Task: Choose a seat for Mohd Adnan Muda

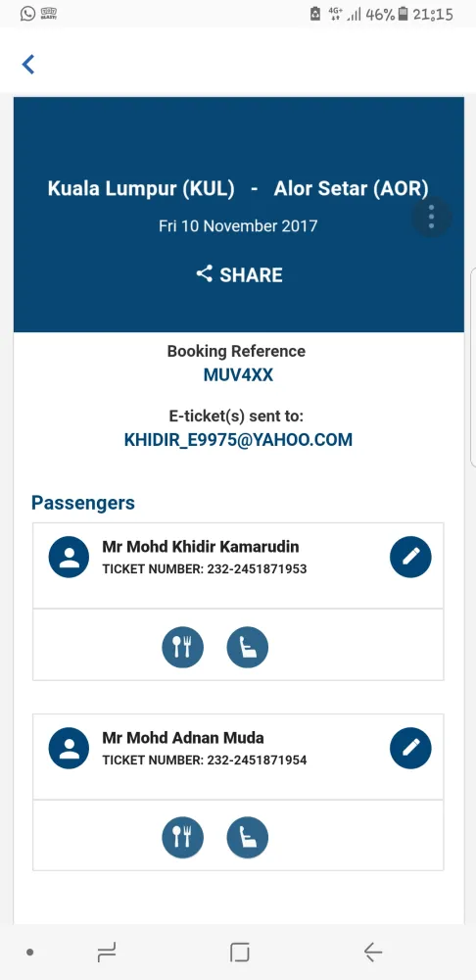Action: tap(248, 838)
